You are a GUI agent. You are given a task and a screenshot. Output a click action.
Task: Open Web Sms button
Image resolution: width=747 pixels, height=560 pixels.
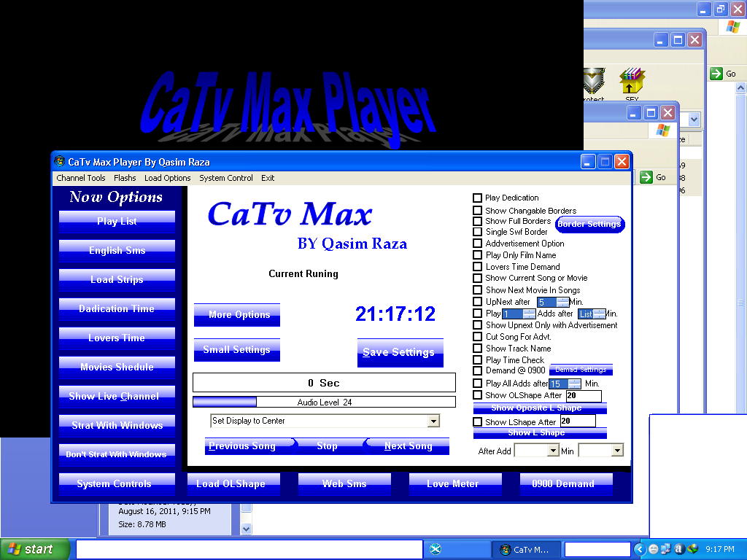pyautogui.click(x=344, y=484)
